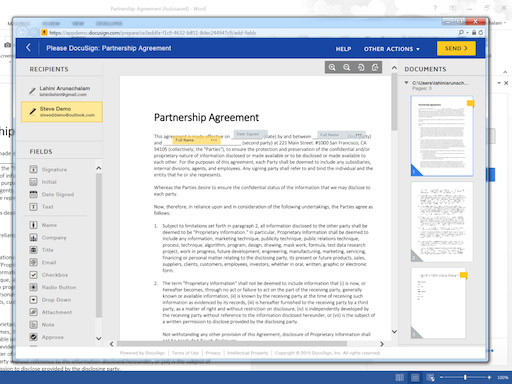Pick the Email field icon
This screenshot has height=384, width=512.
(33, 262)
